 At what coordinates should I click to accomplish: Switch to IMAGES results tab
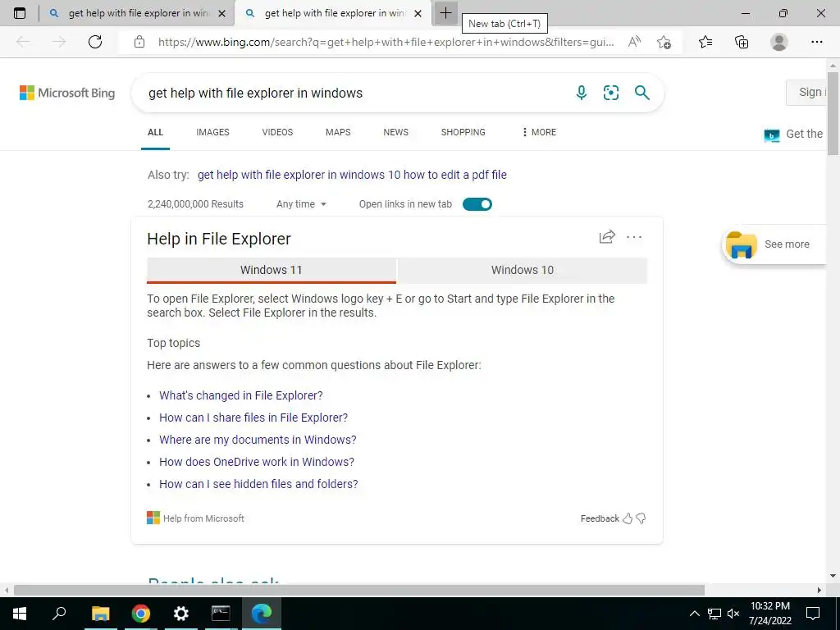pyautogui.click(x=212, y=132)
